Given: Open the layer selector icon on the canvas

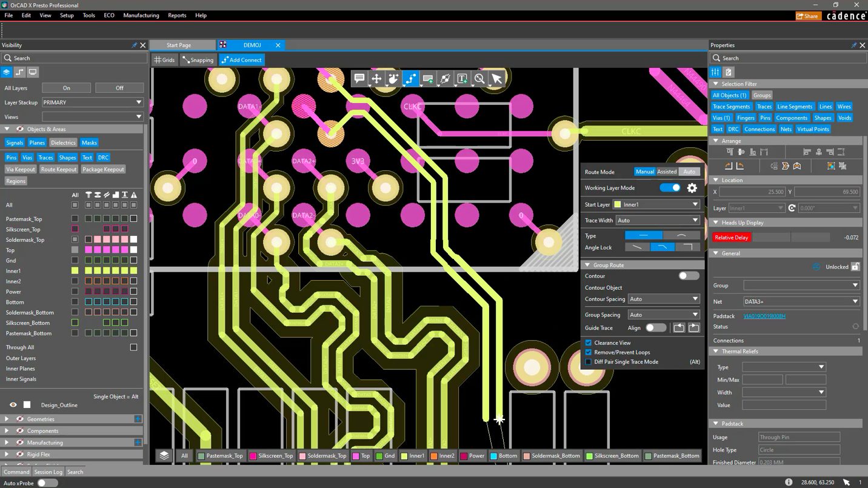Looking at the screenshot, I should [164, 455].
